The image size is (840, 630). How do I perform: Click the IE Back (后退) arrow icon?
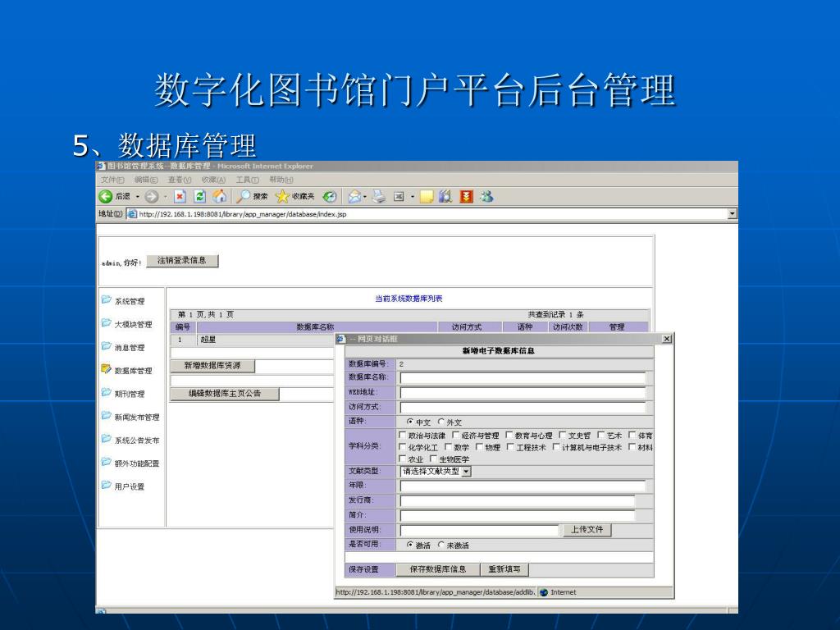coord(106,197)
